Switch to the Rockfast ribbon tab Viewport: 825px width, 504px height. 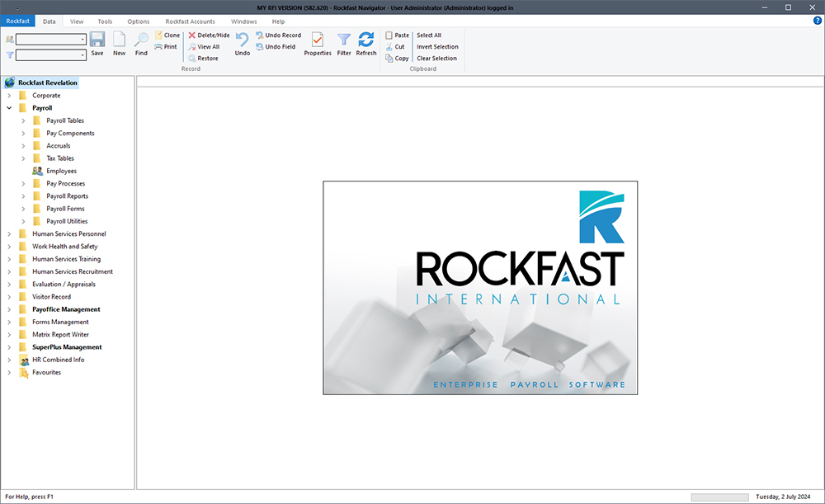(x=18, y=21)
